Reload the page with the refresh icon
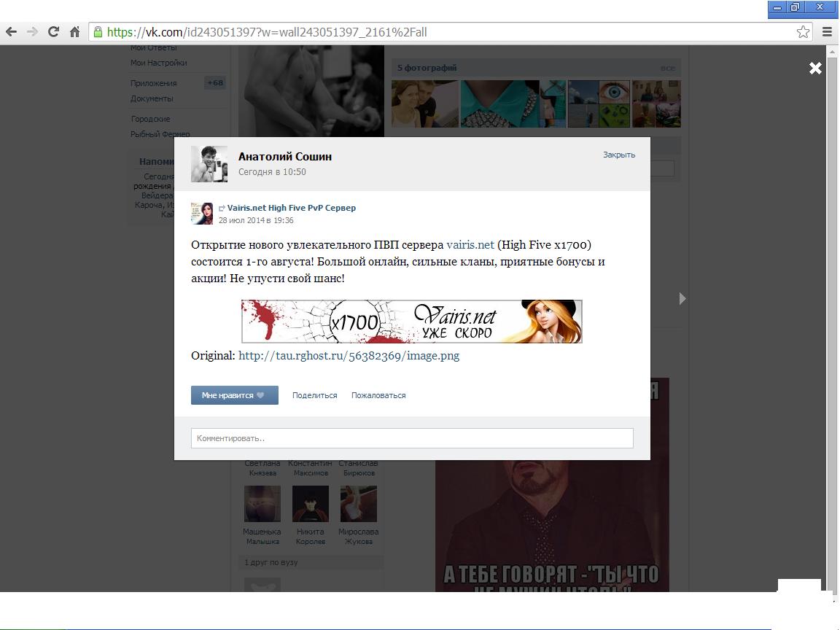The height and width of the screenshot is (630, 840). click(x=53, y=32)
